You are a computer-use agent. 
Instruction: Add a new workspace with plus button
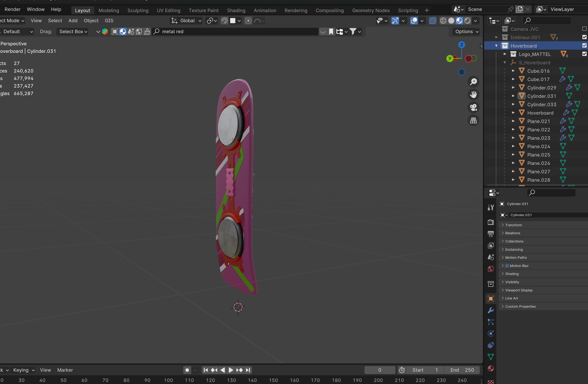pos(427,10)
